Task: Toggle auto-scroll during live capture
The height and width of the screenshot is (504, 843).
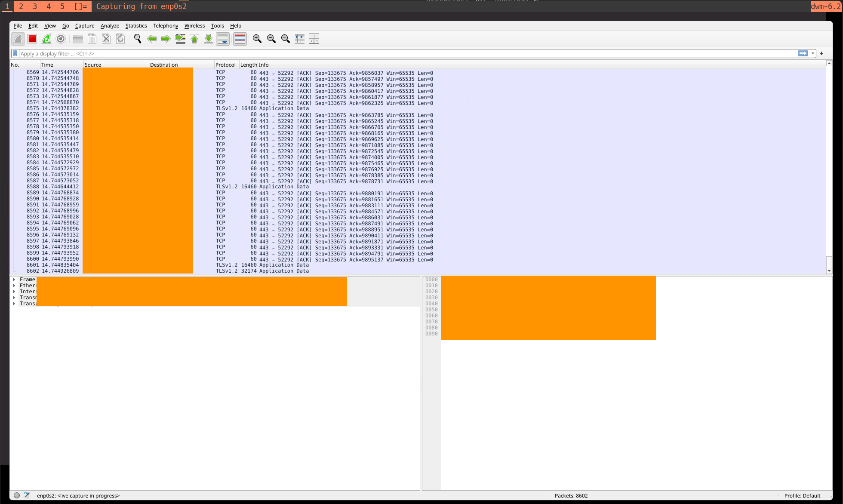Action: click(x=223, y=39)
